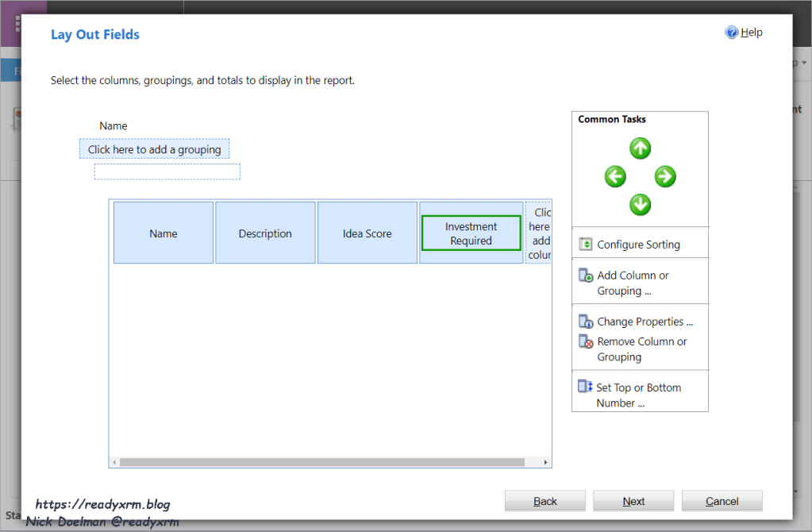This screenshot has height=532, width=812.
Task: Click the Add Column or Grouping icon
Action: 586,276
